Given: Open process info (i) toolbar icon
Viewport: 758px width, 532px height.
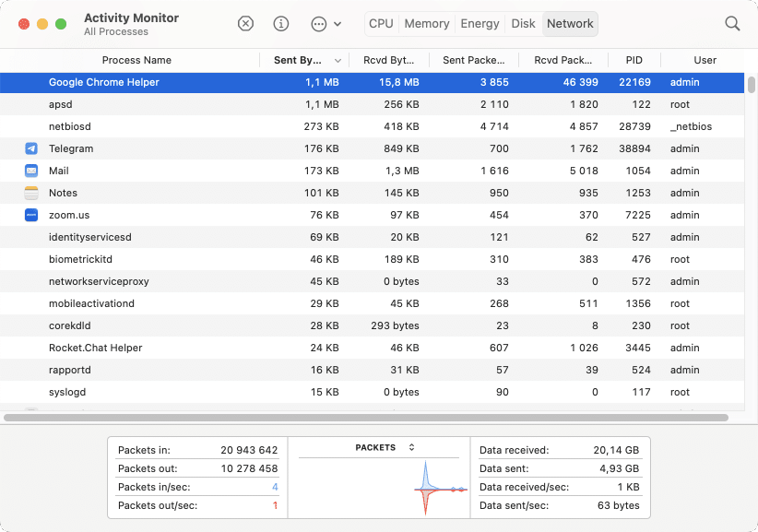Looking at the screenshot, I should (x=281, y=23).
